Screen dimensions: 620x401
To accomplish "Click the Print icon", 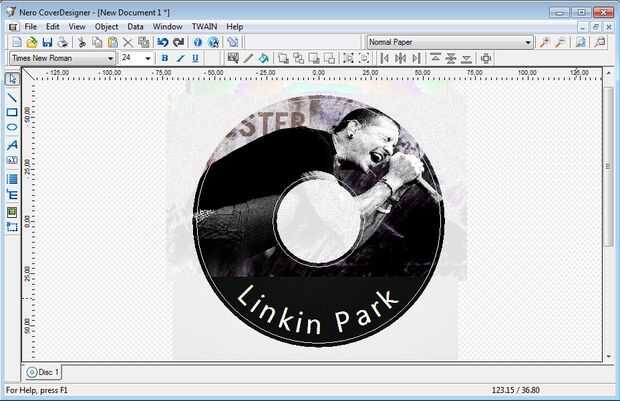I will point(62,42).
